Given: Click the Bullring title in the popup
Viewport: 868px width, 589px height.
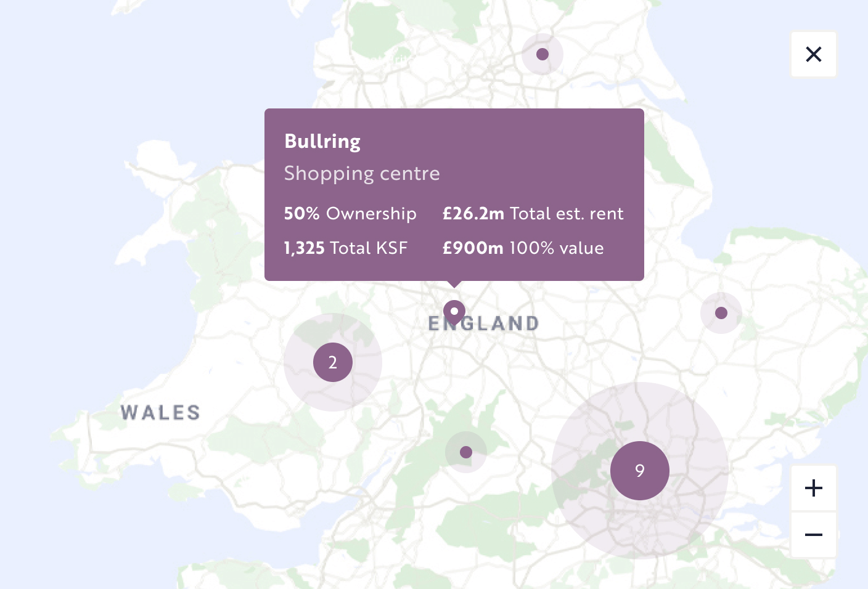Looking at the screenshot, I should [322, 141].
